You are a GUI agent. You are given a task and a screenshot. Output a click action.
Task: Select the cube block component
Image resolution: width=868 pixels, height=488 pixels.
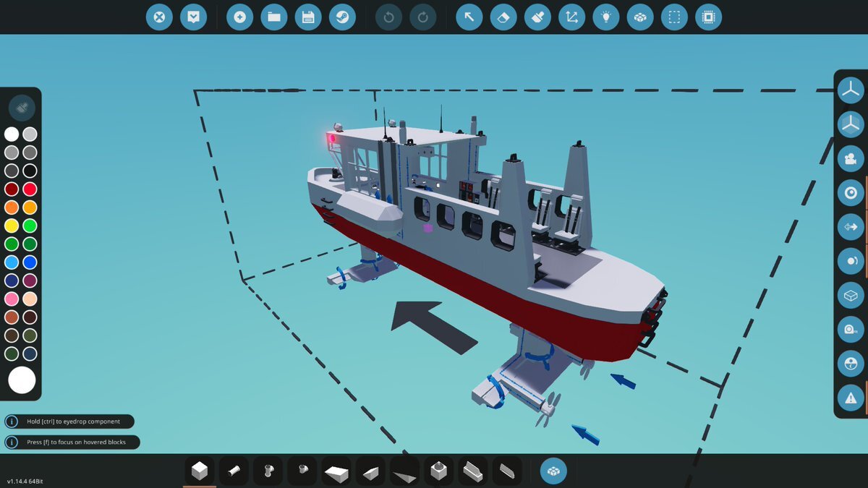tap(199, 471)
